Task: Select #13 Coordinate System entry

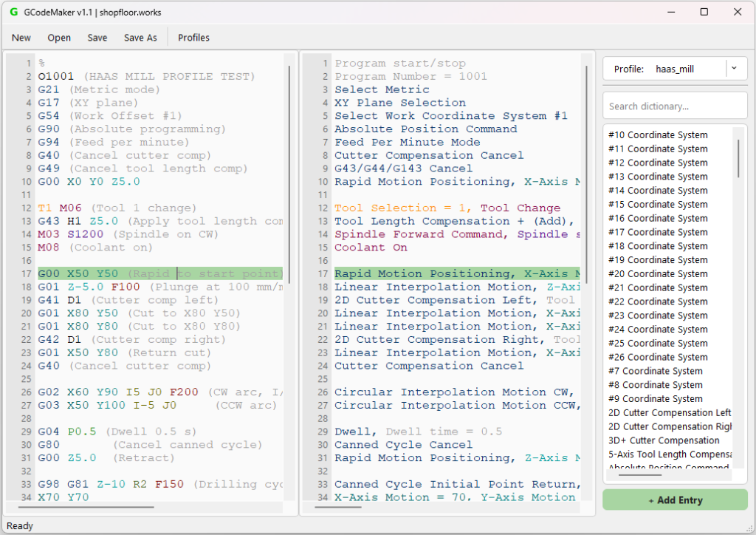Action: [658, 177]
